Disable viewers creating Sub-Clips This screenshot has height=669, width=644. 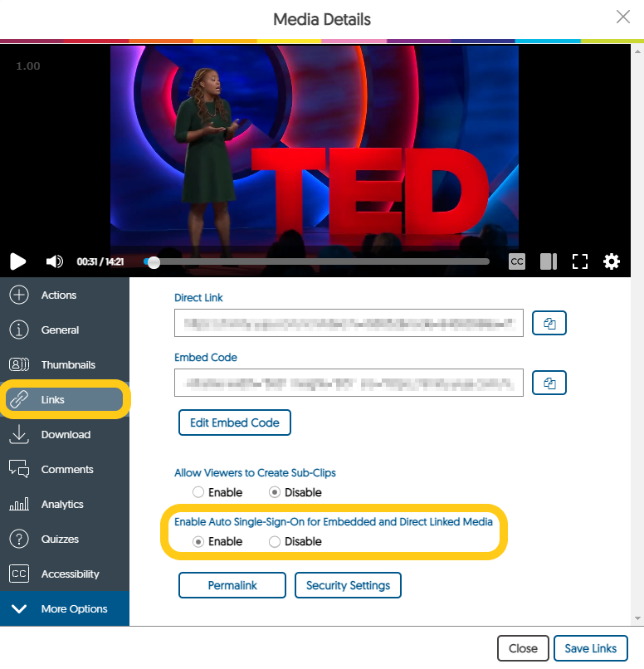(x=275, y=492)
